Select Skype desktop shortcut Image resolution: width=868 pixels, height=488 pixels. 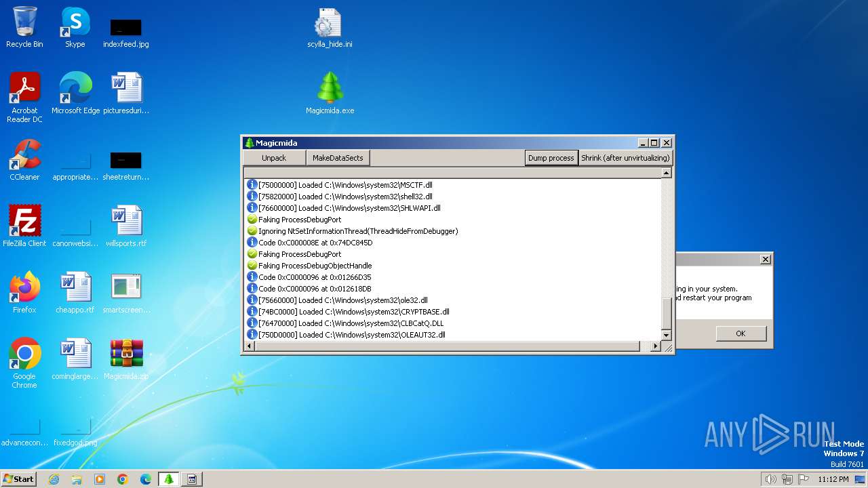[x=75, y=27]
